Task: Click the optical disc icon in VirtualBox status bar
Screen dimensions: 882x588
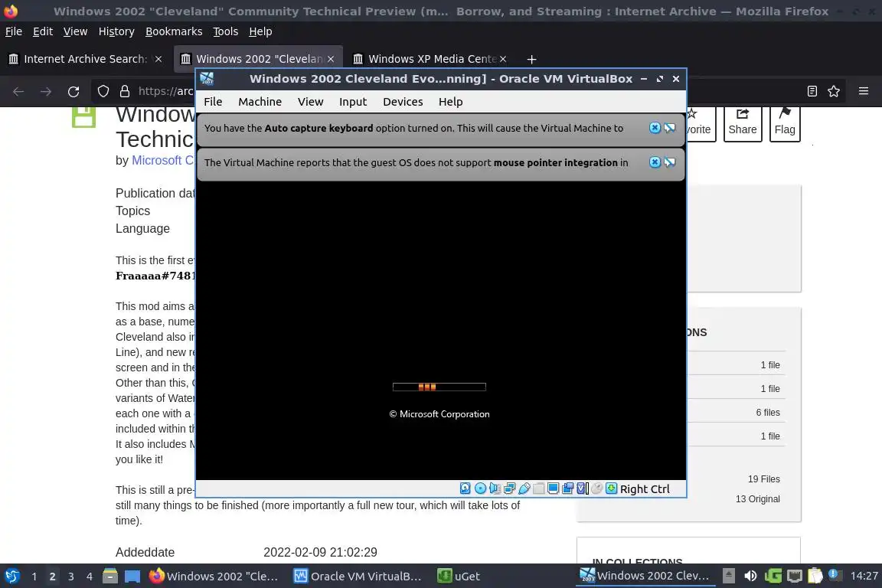Action: coord(480,488)
